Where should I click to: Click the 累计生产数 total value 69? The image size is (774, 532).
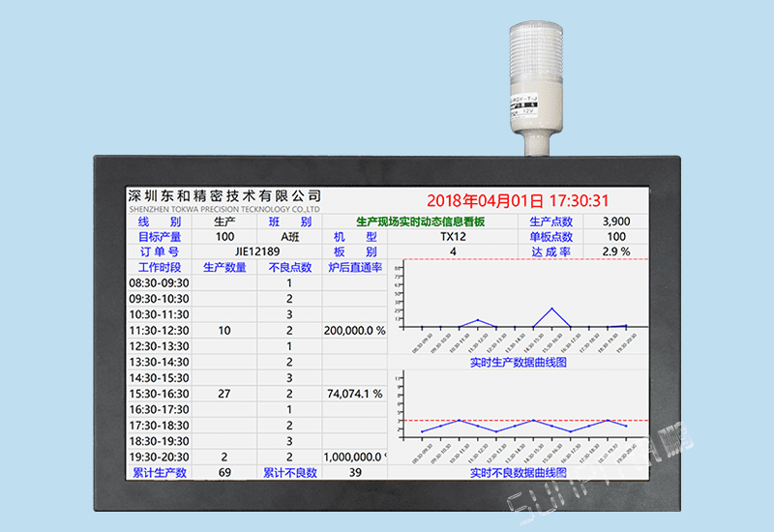(x=224, y=472)
